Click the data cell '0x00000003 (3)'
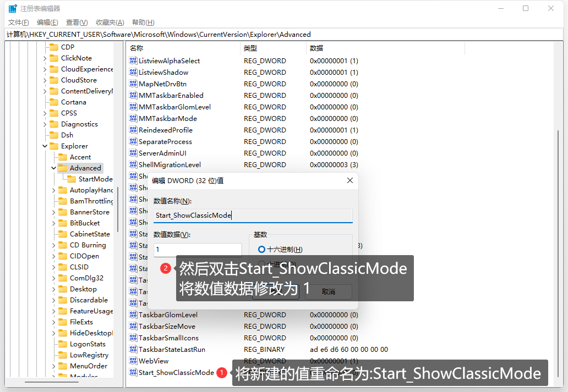This screenshot has height=392, width=568. (x=334, y=165)
